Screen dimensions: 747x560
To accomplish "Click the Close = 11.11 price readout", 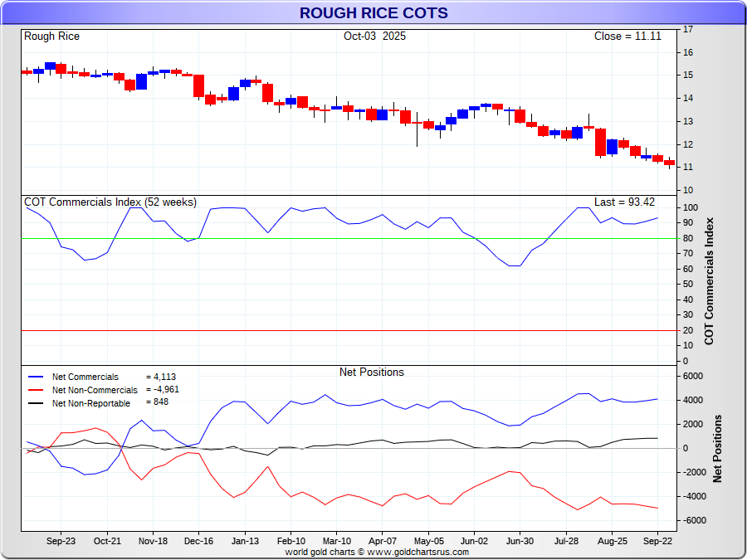I will pyautogui.click(x=627, y=37).
